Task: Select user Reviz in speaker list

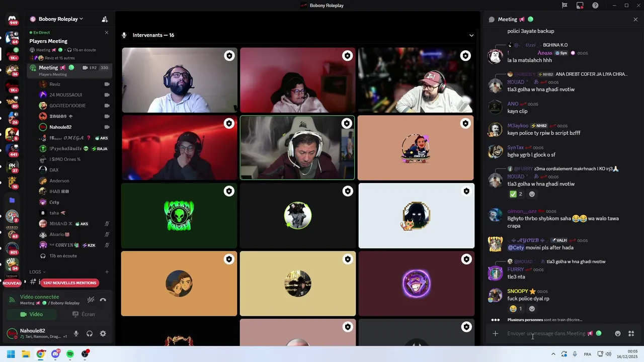Action: [74, 84]
